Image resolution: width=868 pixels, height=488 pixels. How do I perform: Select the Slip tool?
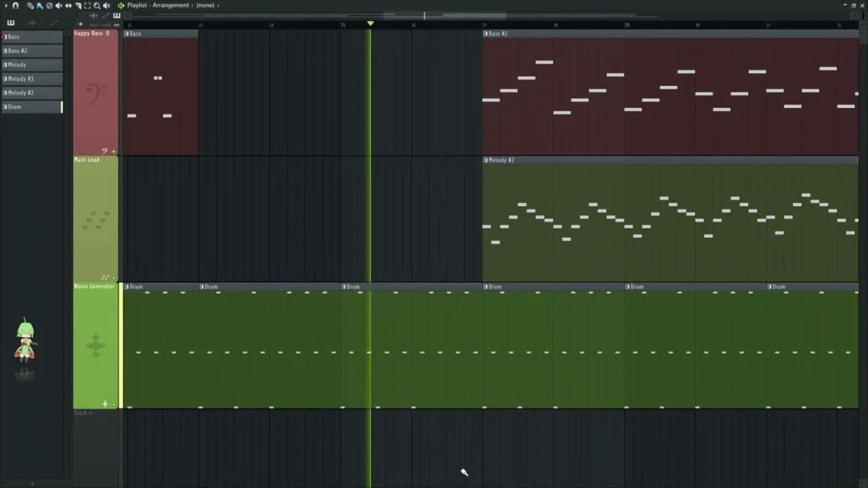tap(68, 5)
